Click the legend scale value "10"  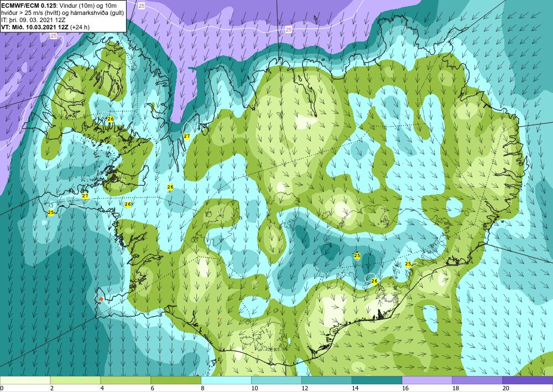(254, 389)
